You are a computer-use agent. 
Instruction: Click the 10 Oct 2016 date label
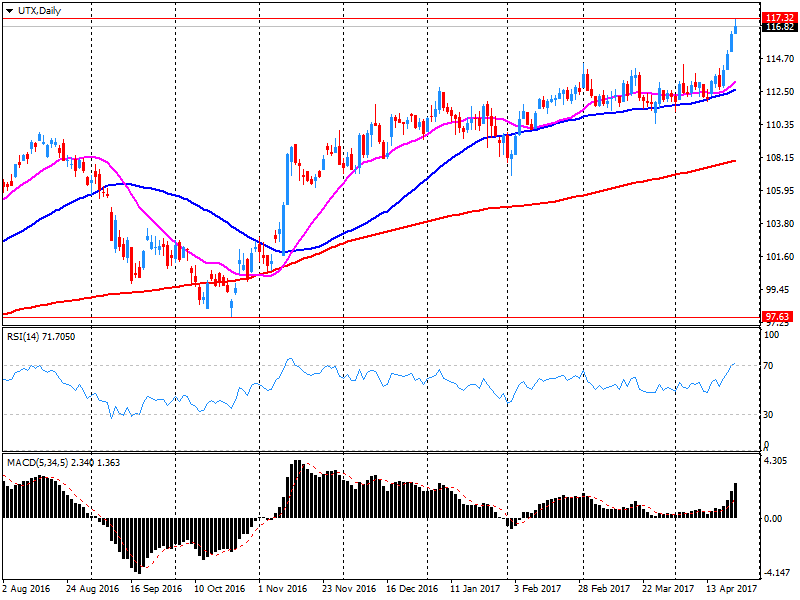click(220, 589)
